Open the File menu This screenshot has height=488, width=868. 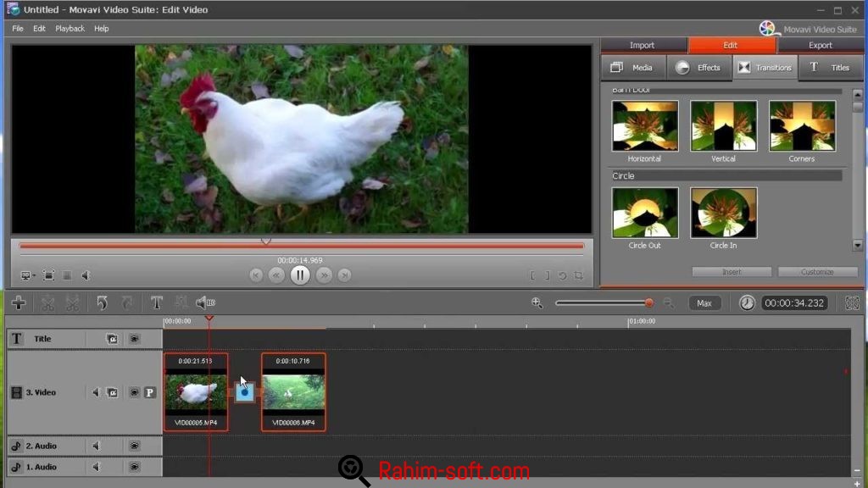[18, 28]
